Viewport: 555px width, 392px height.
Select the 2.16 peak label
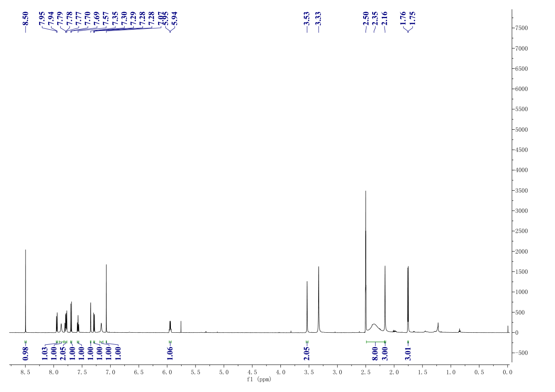coord(385,19)
